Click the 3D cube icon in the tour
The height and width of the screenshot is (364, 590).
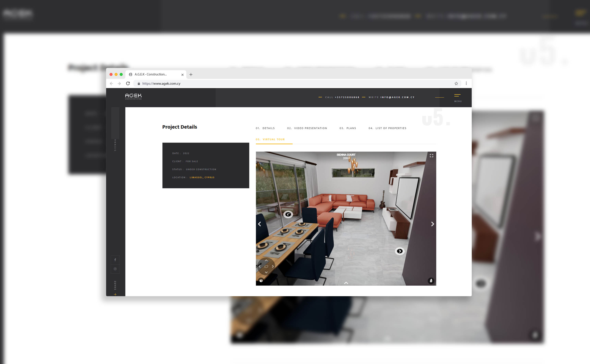[x=261, y=281]
